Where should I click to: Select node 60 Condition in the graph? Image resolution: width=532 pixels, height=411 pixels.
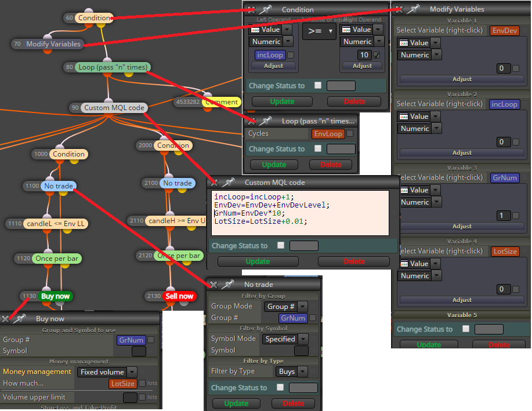coord(95,17)
